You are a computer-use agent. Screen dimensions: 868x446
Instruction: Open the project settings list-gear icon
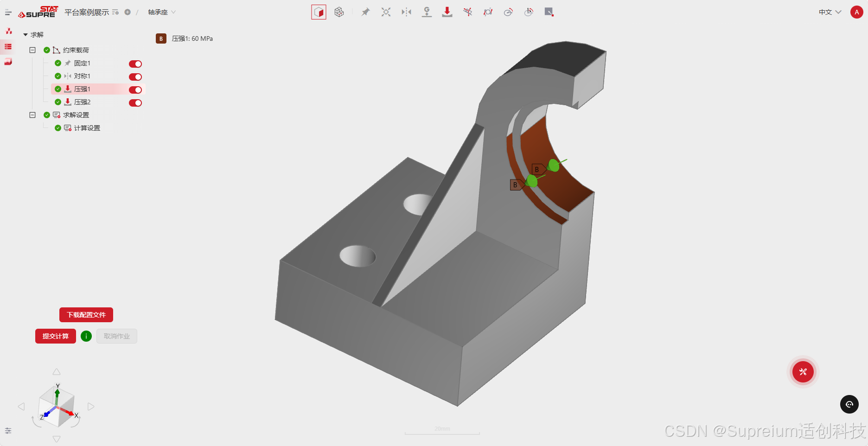click(115, 12)
